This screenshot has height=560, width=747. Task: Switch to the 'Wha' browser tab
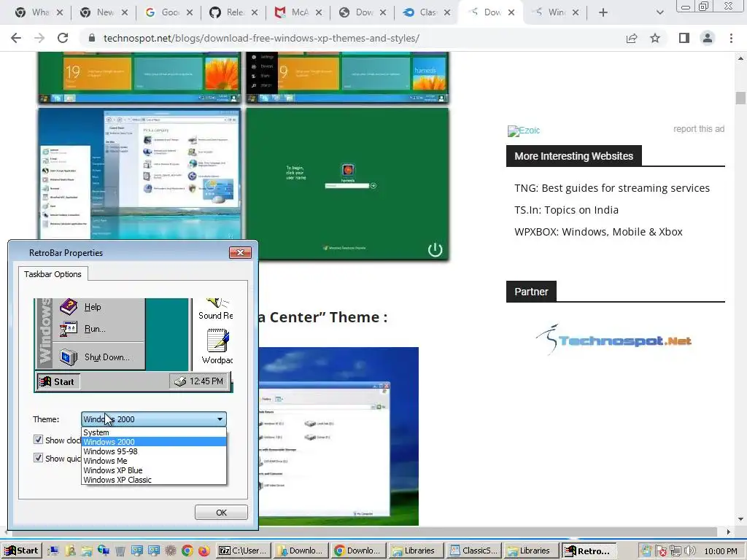coord(34,12)
